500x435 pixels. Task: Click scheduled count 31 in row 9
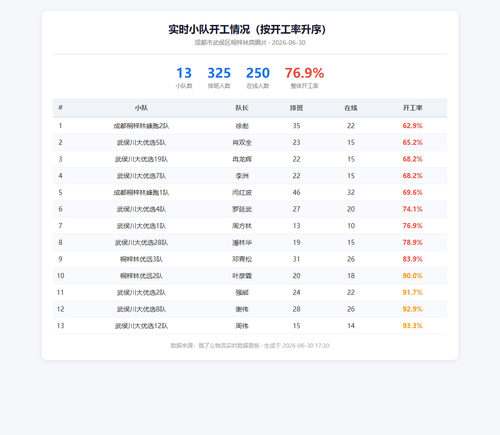pos(296,259)
